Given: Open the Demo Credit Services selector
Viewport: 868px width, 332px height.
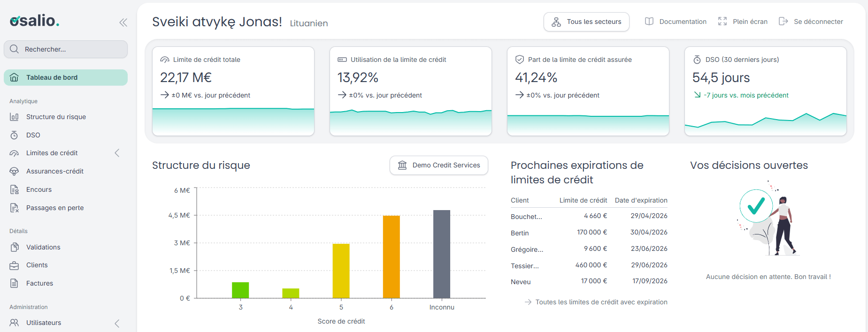Looking at the screenshot, I should click(439, 166).
